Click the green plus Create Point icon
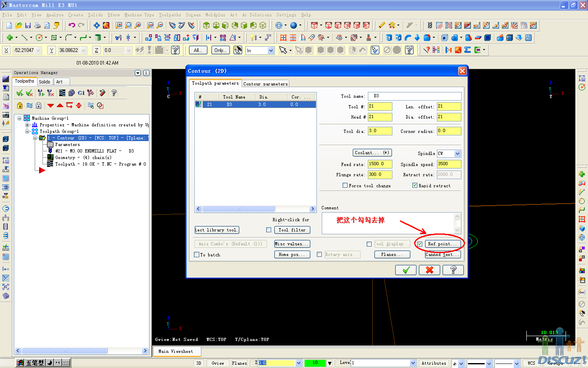 [x=9, y=38]
